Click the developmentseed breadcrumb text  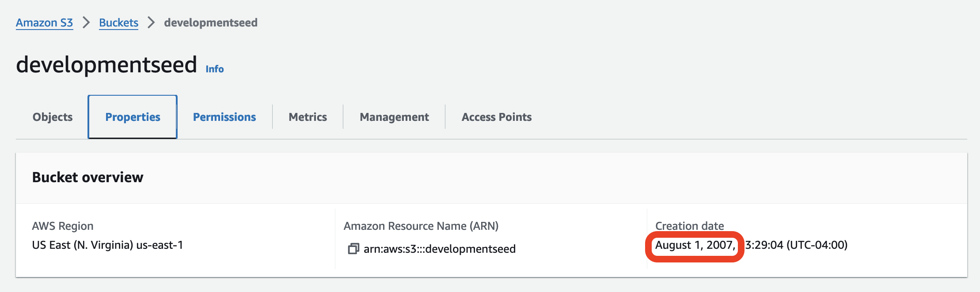pos(211,22)
